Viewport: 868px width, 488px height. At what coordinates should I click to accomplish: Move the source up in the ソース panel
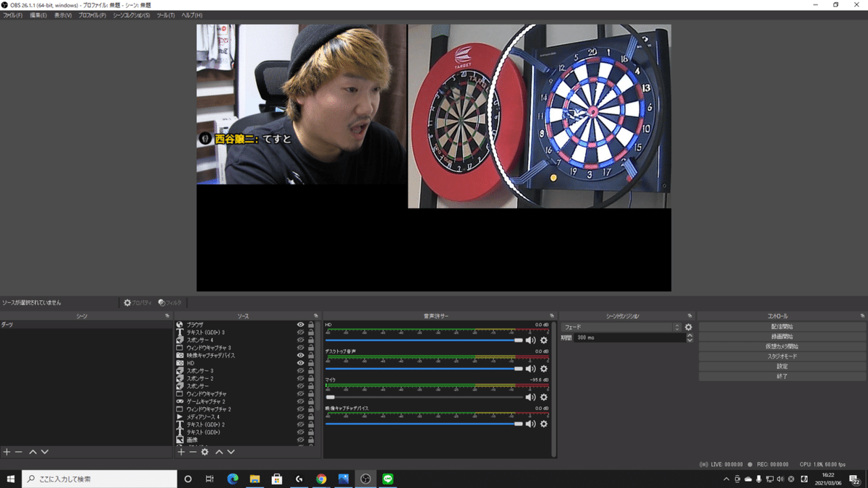[219, 452]
